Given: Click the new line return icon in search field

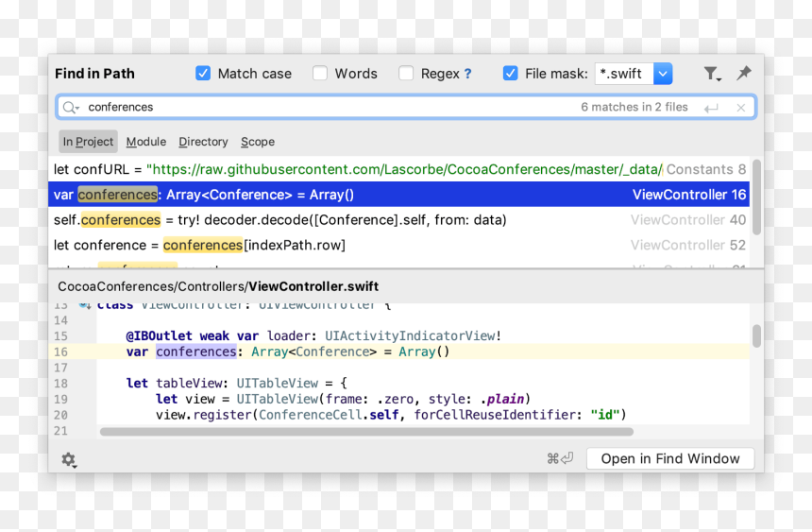Looking at the screenshot, I should point(712,108).
